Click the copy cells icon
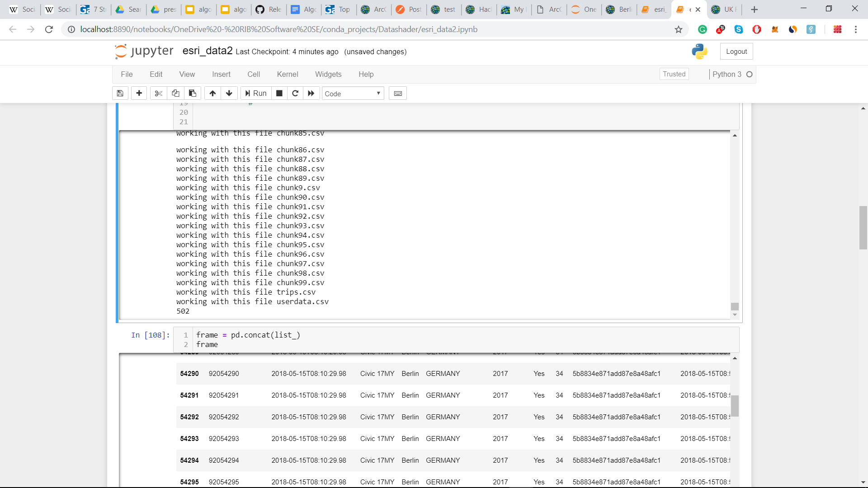 click(175, 94)
